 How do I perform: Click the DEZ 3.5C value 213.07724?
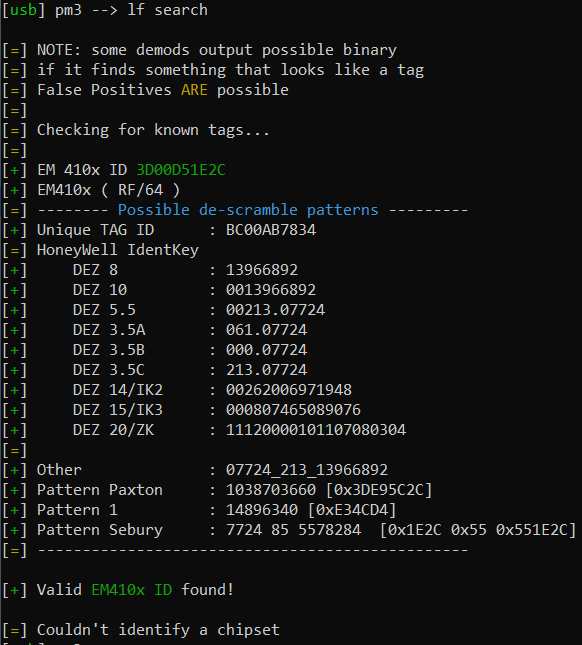pos(266,370)
